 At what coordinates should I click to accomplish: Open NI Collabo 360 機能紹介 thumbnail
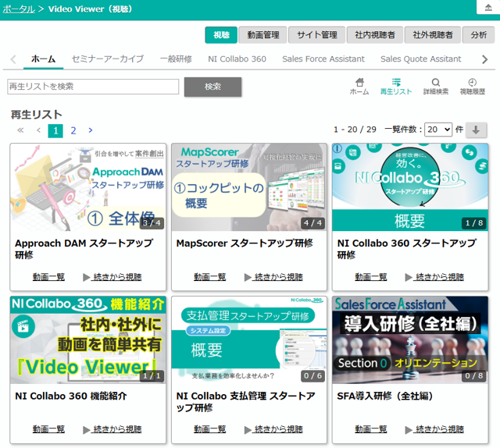88,340
